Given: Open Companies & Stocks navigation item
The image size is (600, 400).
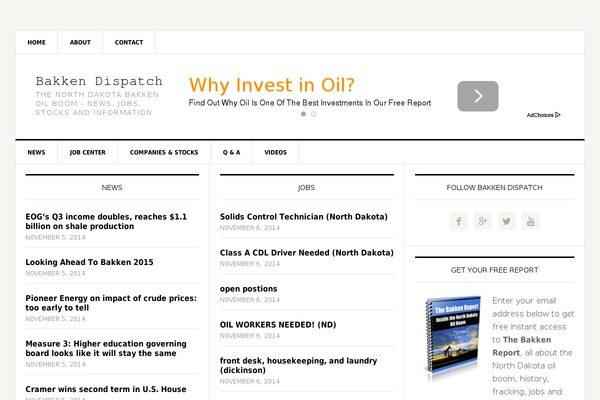Looking at the screenshot, I should (x=164, y=153).
